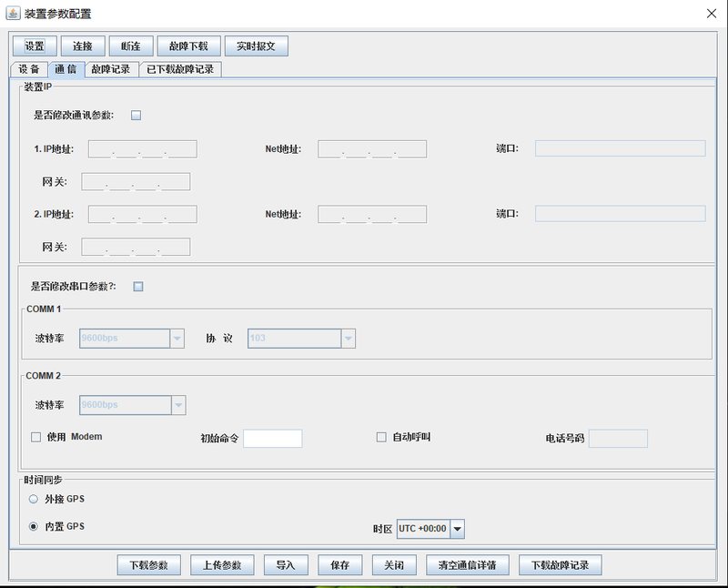Switch to the 设备 tab
Image resolution: width=728 pixels, height=588 pixels.
[x=29, y=69]
